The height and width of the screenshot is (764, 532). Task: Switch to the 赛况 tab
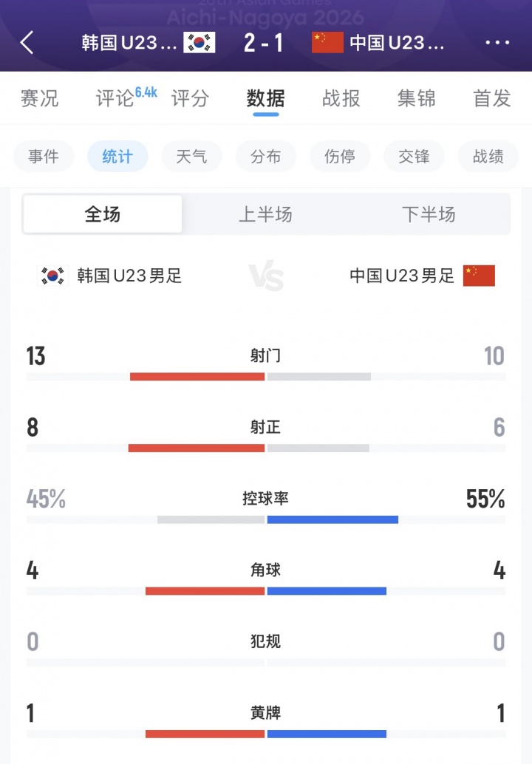pos(39,98)
